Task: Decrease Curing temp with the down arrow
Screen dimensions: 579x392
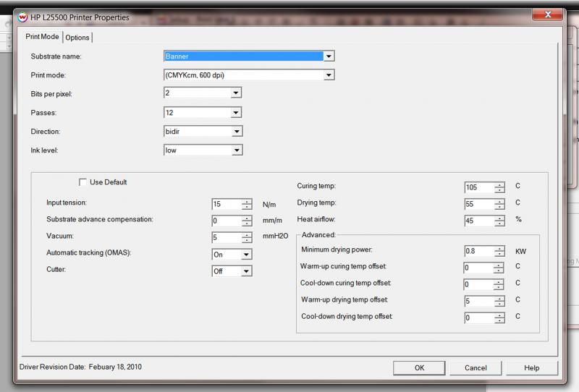Action: coord(499,189)
